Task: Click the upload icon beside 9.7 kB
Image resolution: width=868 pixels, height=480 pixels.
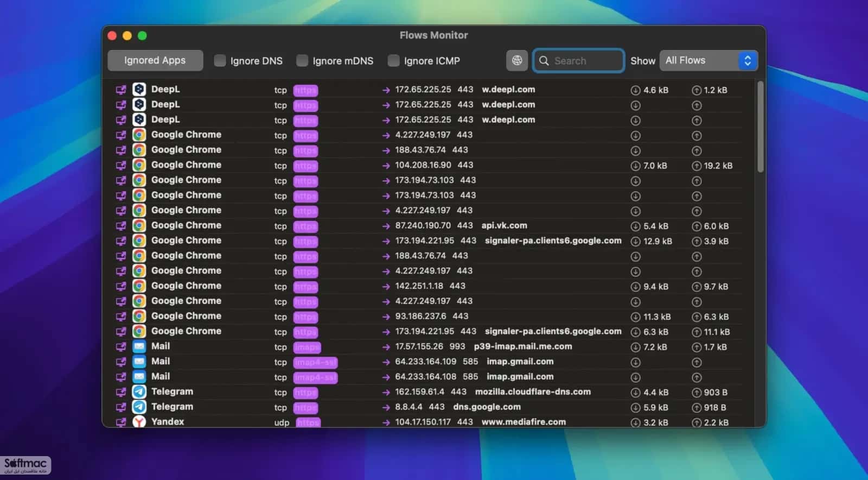Action: pyautogui.click(x=697, y=286)
